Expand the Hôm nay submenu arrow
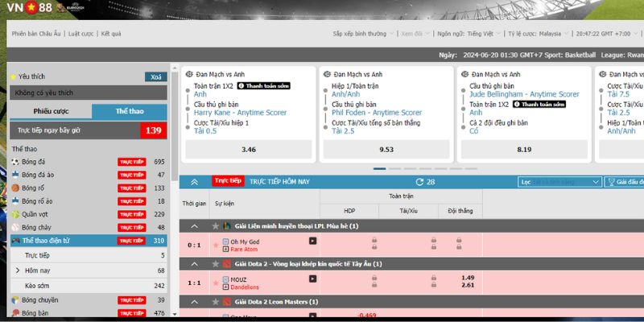 pos(18,270)
